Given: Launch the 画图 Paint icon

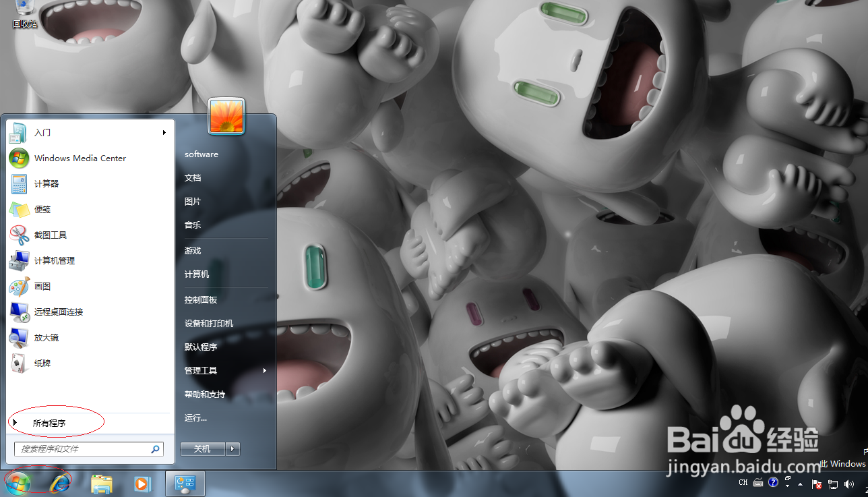Looking at the screenshot, I should pos(19,286).
